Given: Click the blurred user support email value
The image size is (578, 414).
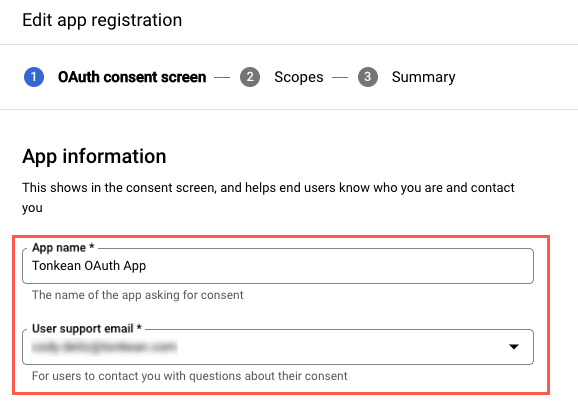Looking at the screenshot, I should pos(104,347).
